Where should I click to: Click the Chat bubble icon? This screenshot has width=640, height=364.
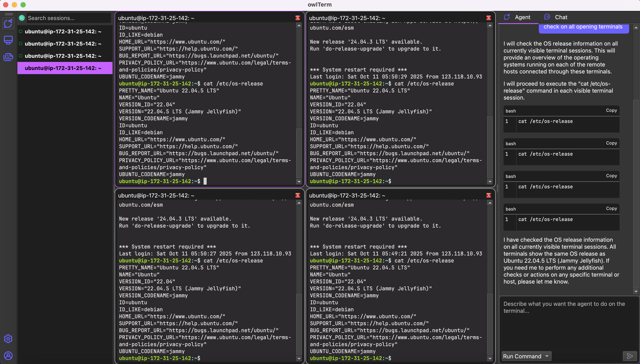[x=547, y=17]
